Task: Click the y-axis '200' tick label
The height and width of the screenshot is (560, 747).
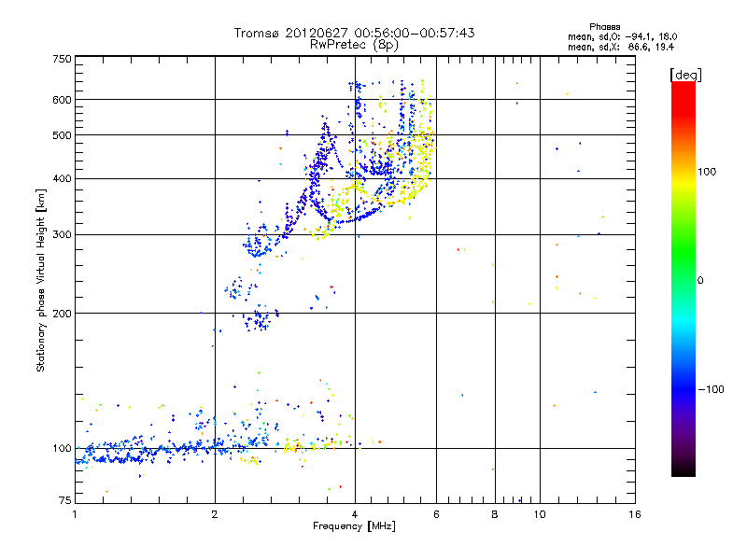Action: point(63,314)
